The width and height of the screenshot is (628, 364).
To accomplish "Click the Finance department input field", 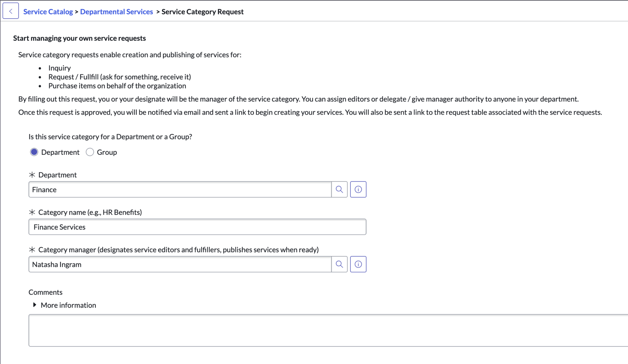I will [180, 189].
